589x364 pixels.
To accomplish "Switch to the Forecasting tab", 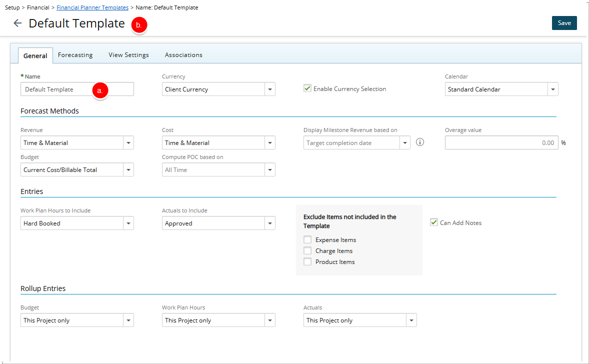I will pyautogui.click(x=75, y=55).
